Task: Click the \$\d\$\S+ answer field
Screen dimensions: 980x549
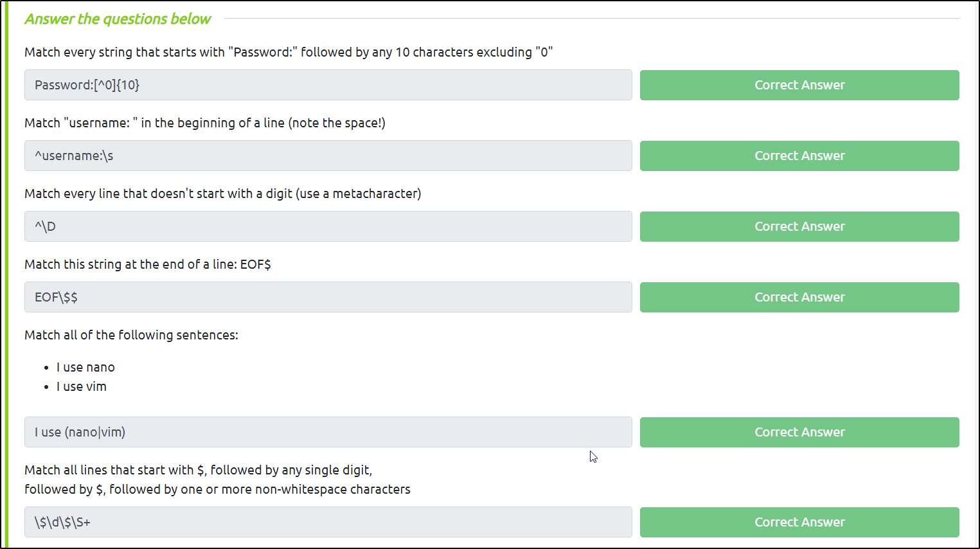Action: coord(328,522)
